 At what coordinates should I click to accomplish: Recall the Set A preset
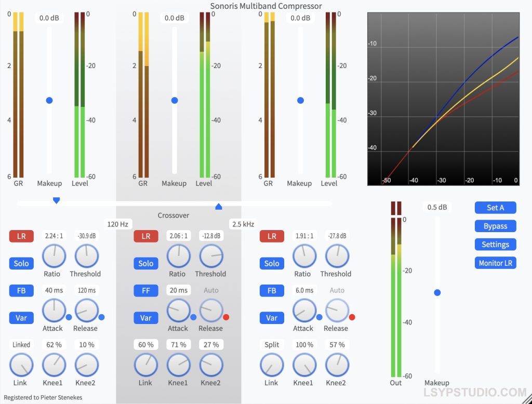click(x=495, y=207)
